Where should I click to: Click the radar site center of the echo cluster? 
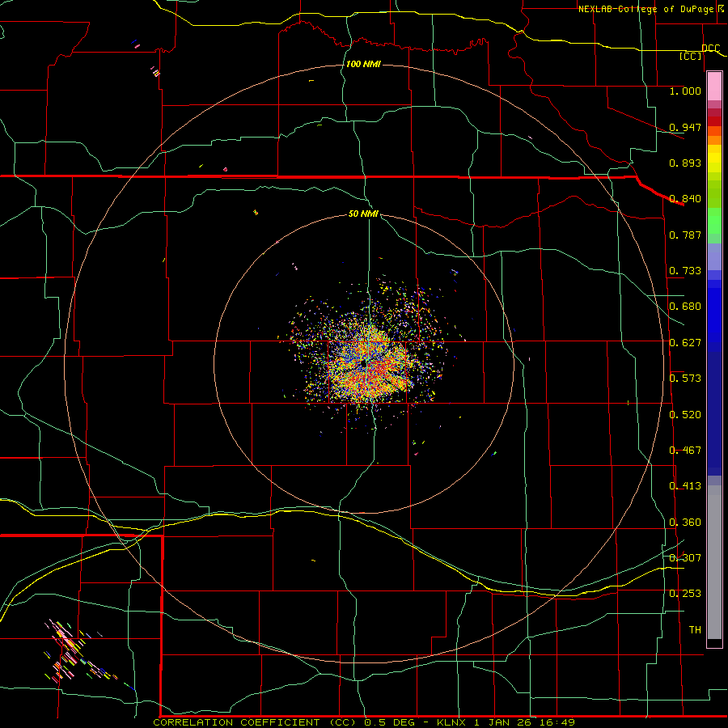pos(364,365)
